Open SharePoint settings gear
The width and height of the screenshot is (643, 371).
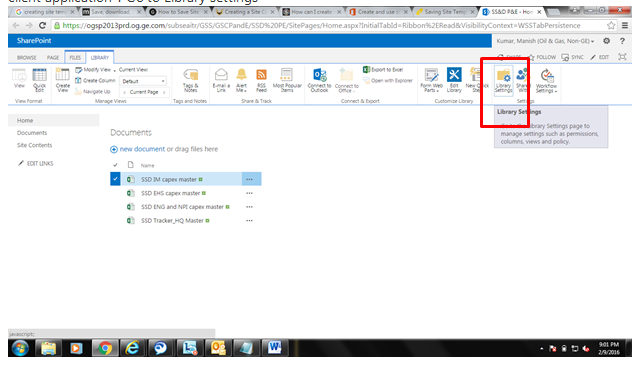coord(607,41)
